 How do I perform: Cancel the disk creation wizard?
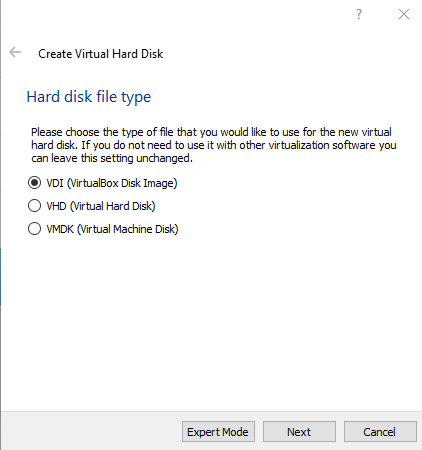point(380,432)
